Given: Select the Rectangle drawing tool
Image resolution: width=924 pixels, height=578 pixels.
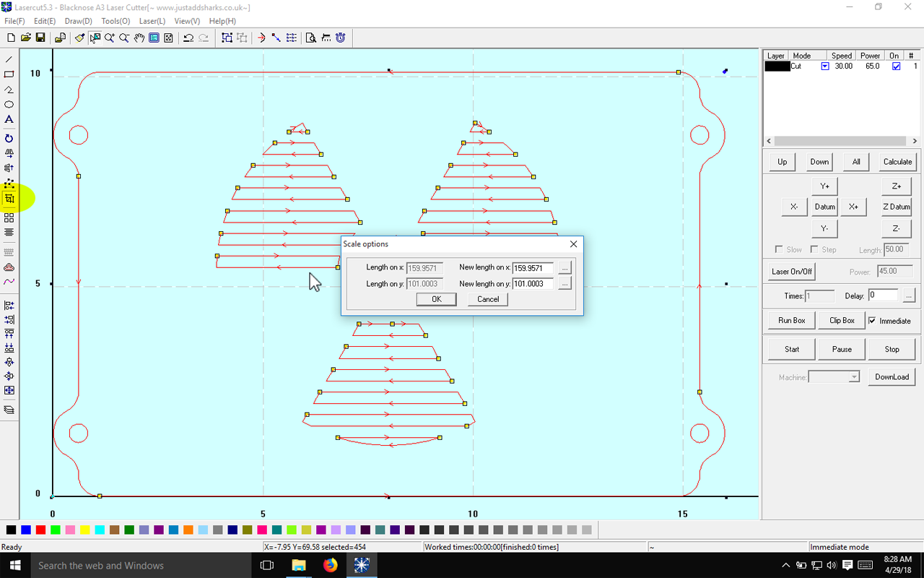Looking at the screenshot, I should click(x=9, y=74).
